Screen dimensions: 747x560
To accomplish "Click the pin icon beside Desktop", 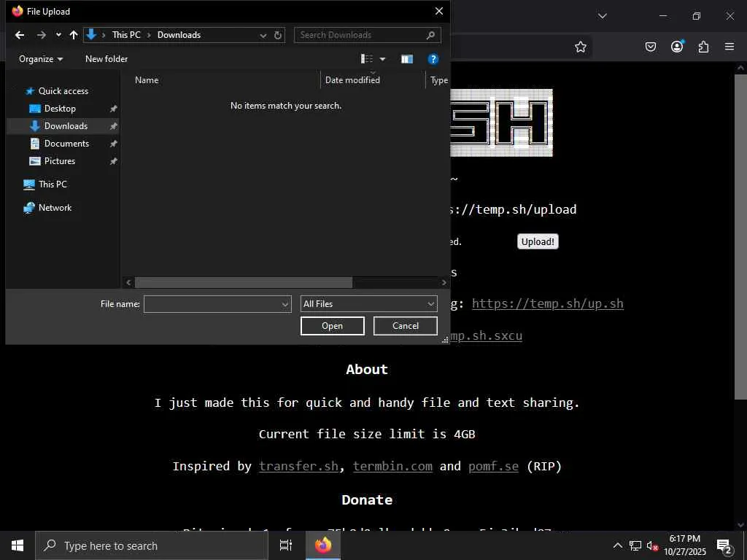I will point(113,109).
